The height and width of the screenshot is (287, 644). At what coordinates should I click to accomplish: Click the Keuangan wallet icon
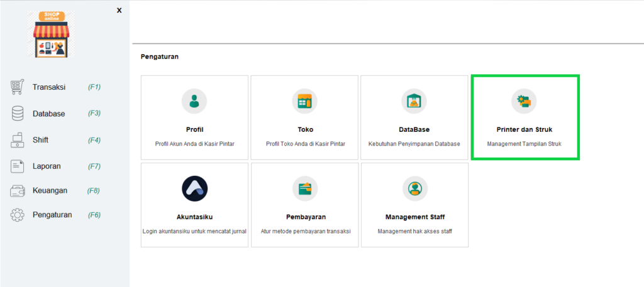pos(18,190)
